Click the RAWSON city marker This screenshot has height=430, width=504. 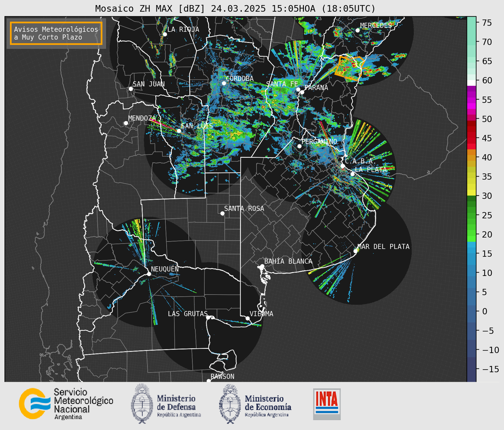coord(209,381)
